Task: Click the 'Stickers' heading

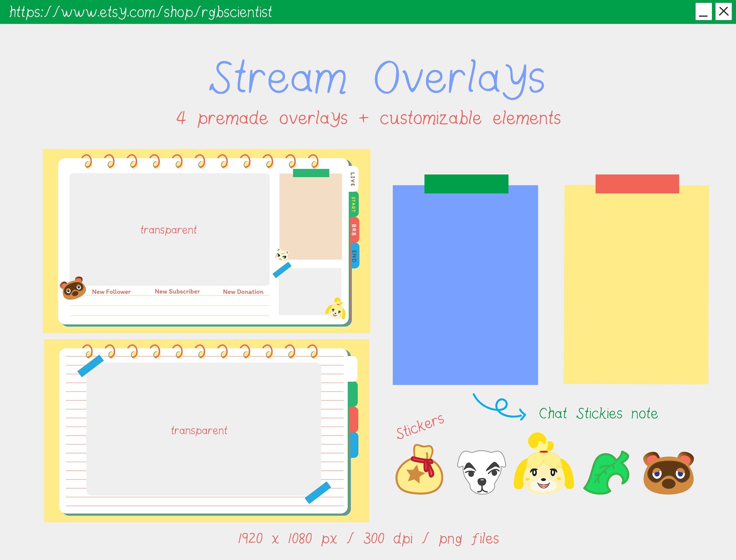Action: point(420,427)
